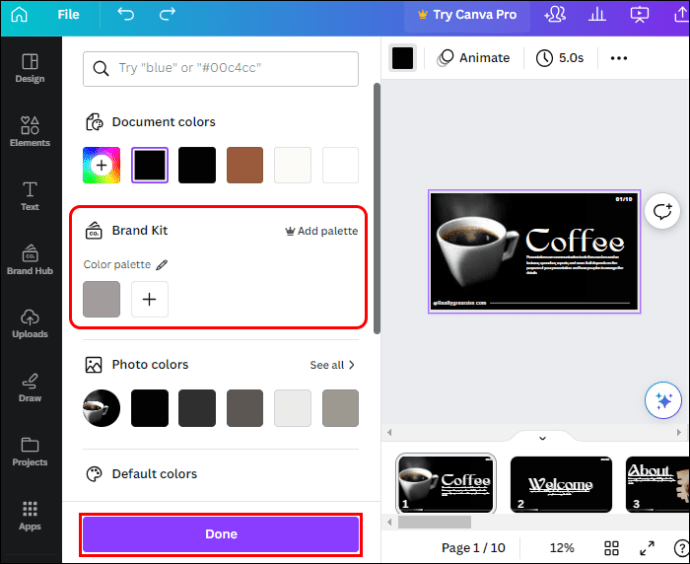This screenshot has height=564, width=690.
Task: Select the coffee cup photo thumbnail
Action: pos(101,408)
